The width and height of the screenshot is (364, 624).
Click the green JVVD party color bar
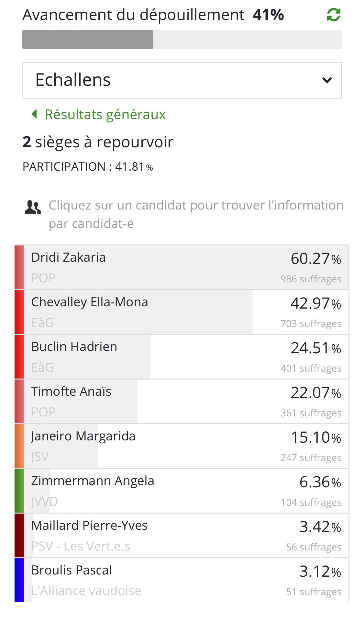pyautogui.click(x=19, y=491)
